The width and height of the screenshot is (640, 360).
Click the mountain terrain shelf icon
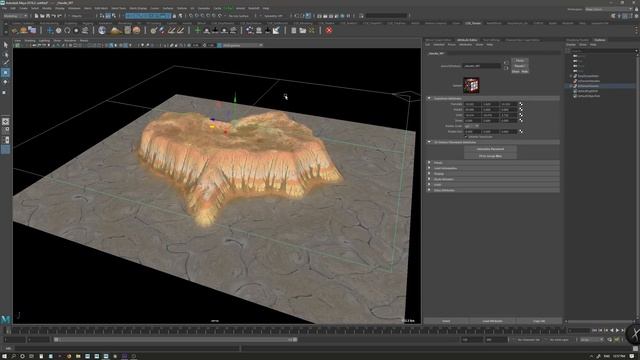click(116, 30)
